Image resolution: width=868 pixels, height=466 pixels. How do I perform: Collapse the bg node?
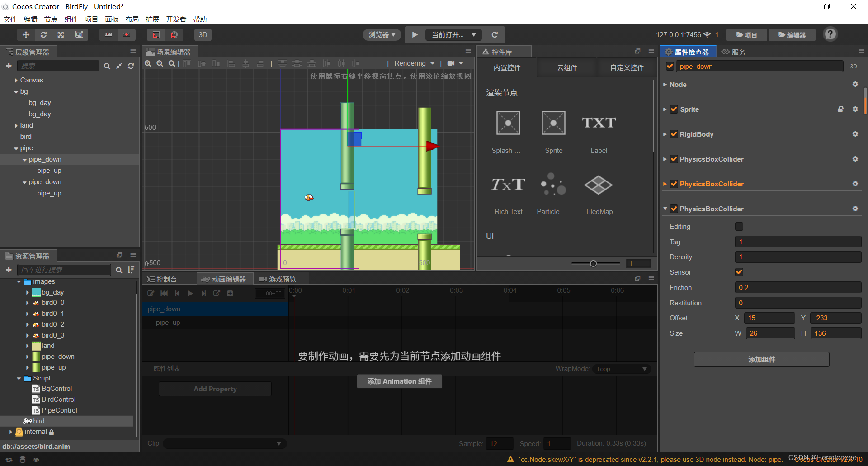(16, 92)
